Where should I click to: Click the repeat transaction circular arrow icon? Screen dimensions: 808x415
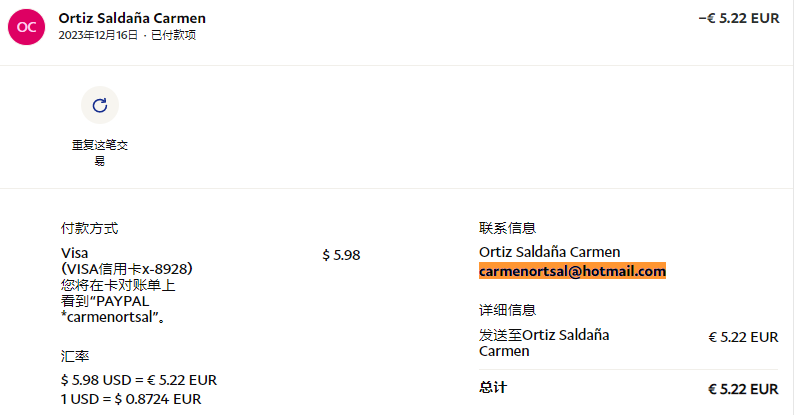[100, 105]
